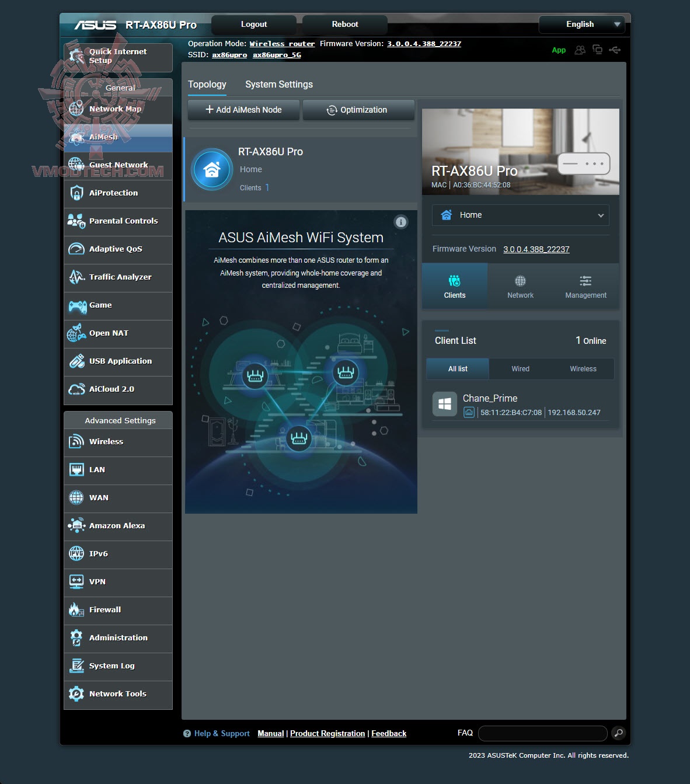
Task: Open AiCloud 2.0 page
Action: [x=118, y=389]
